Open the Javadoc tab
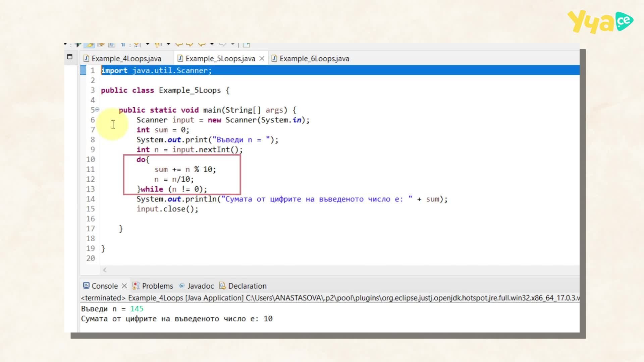Viewport: 644px width, 362px height. coord(201,286)
